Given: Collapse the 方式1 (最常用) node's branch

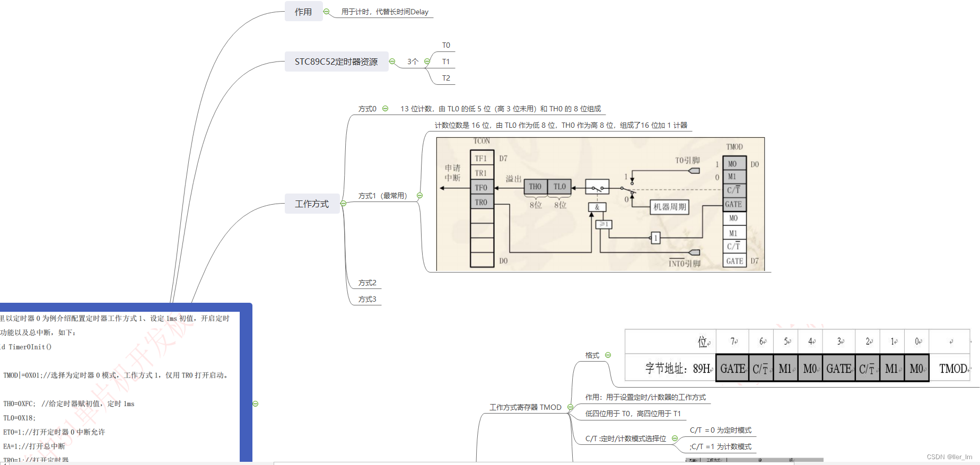Looking at the screenshot, I should point(420,196).
